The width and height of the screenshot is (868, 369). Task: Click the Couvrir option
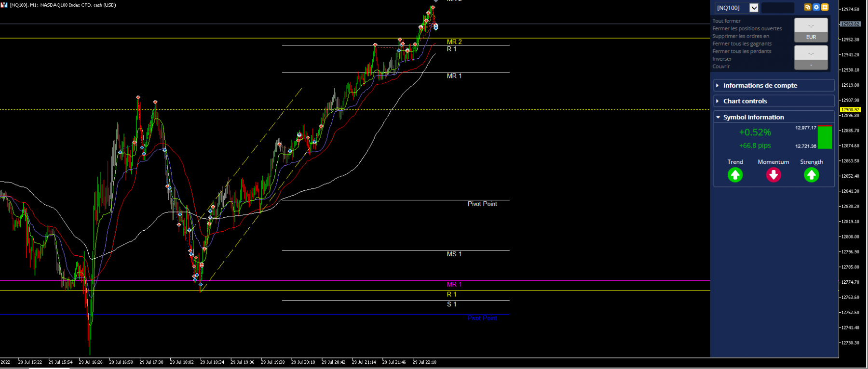[721, 66]
